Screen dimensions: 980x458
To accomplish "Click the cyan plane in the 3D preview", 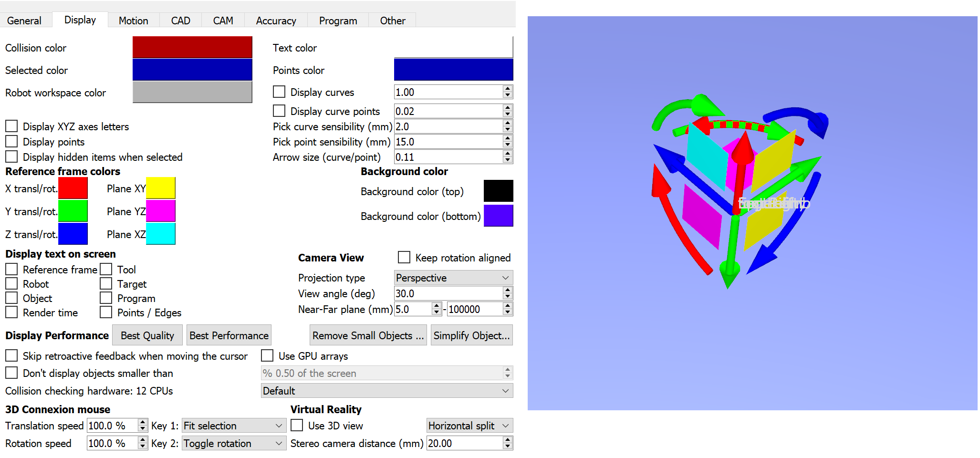I will (706, 157).
